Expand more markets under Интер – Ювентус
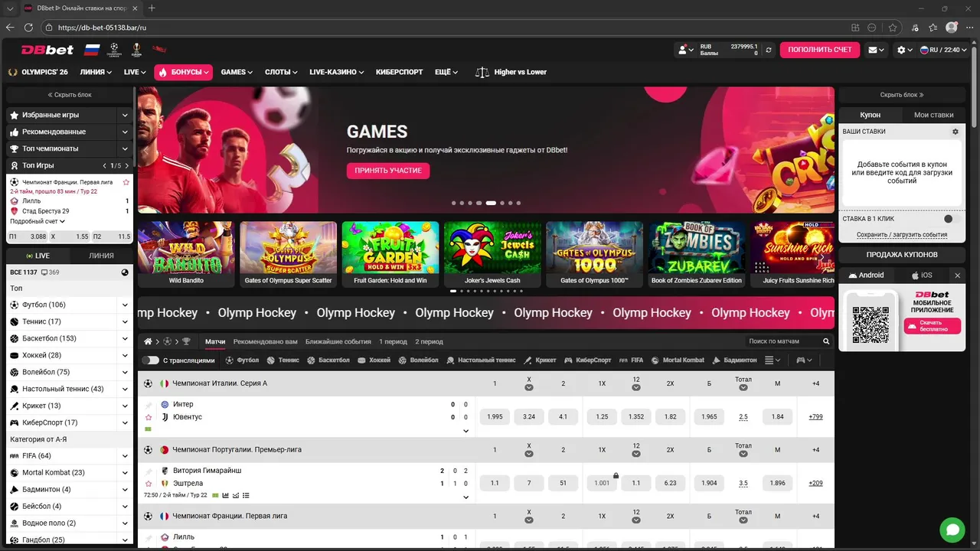Screen dimensions: 980x551 pos(465,431)
